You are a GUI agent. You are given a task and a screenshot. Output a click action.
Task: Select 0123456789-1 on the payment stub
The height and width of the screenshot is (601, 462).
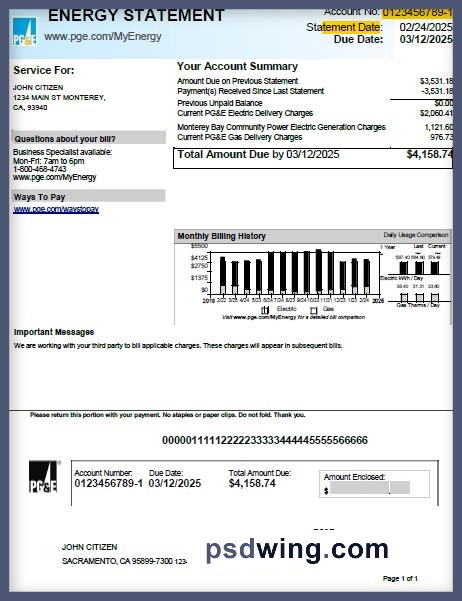point(109,483)
